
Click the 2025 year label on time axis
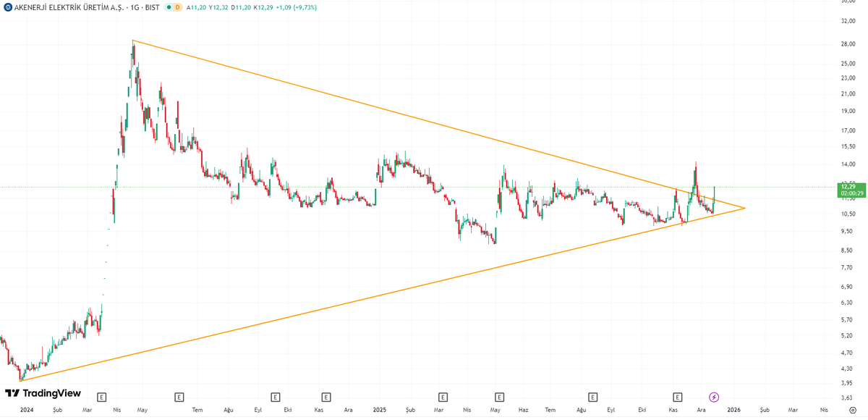[379, 410]
